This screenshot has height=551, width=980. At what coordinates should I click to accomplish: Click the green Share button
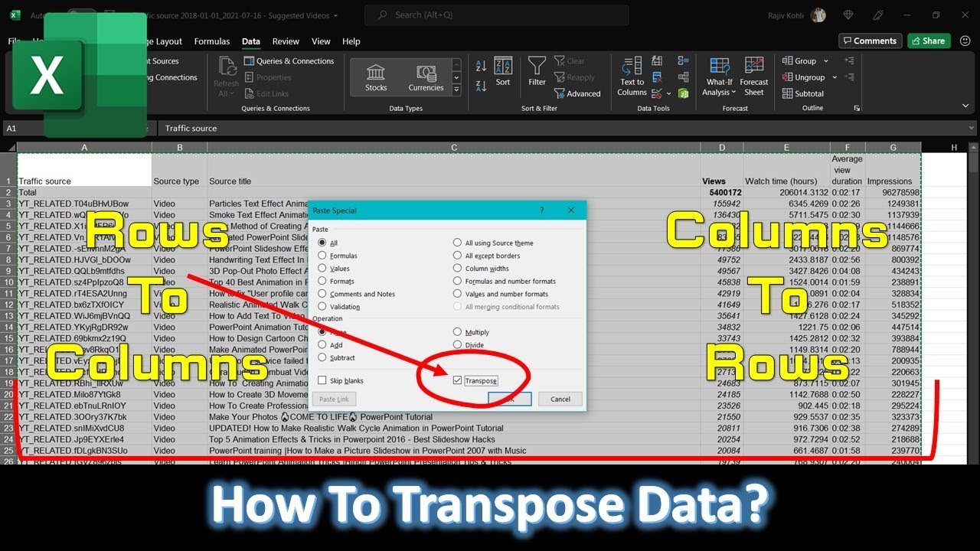click(x=929, y=41)
